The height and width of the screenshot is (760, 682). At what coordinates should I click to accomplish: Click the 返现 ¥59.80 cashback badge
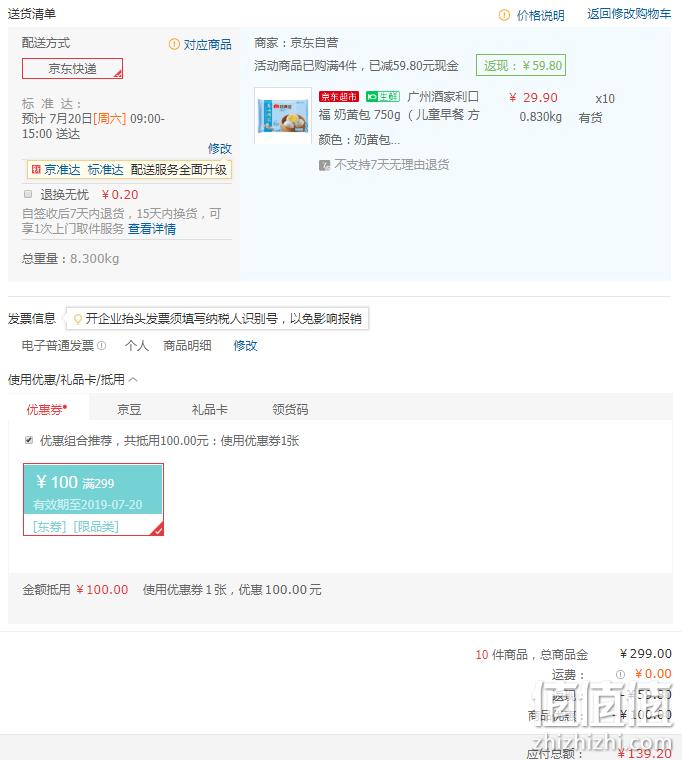pyautogui.click(x=521, y=65)
